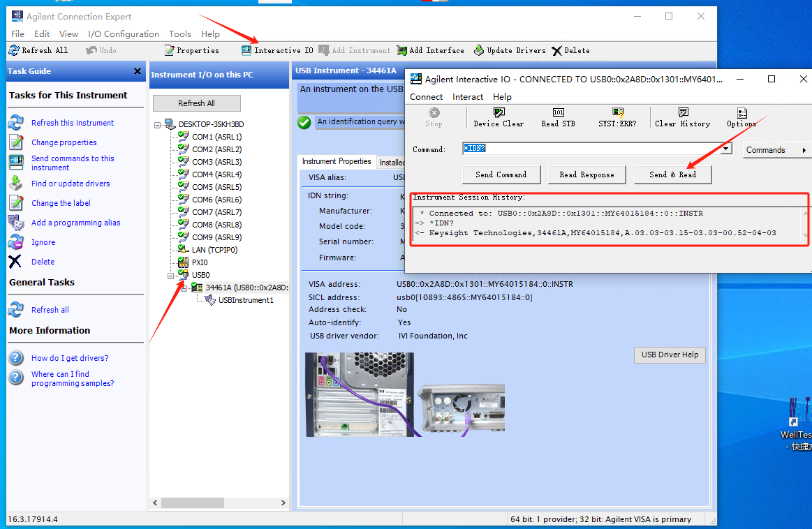812x529 pixels.
Task: Open Interact menu in Interactive IO
Action: (x=468, y=97)
